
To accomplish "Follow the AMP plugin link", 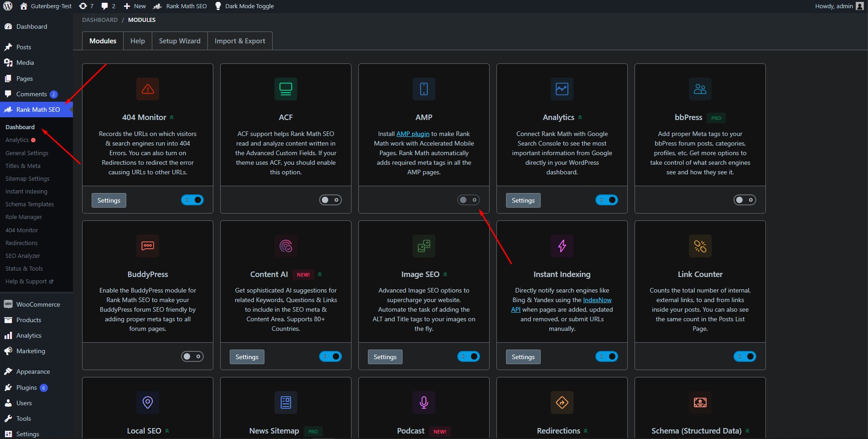I will [x=413, y=134].
